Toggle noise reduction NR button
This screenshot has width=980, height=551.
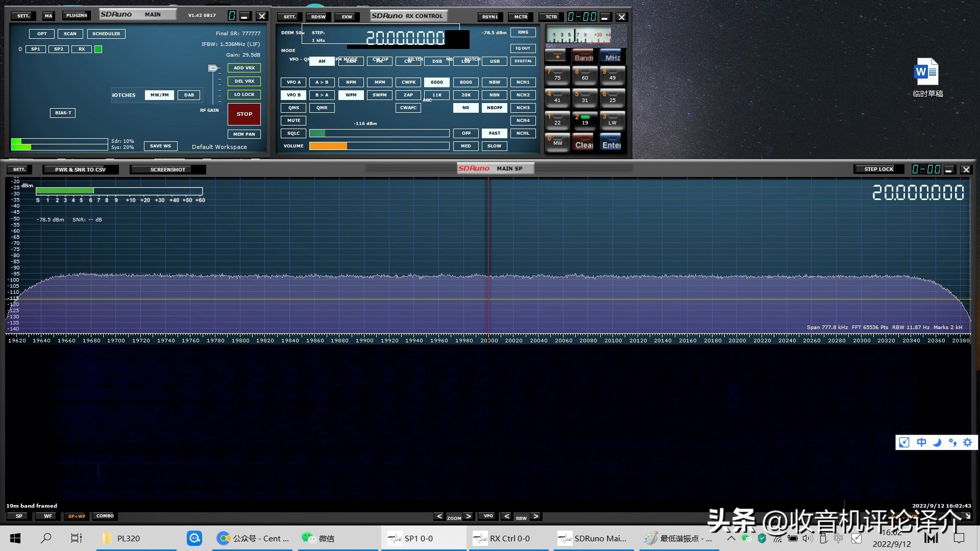465,108
